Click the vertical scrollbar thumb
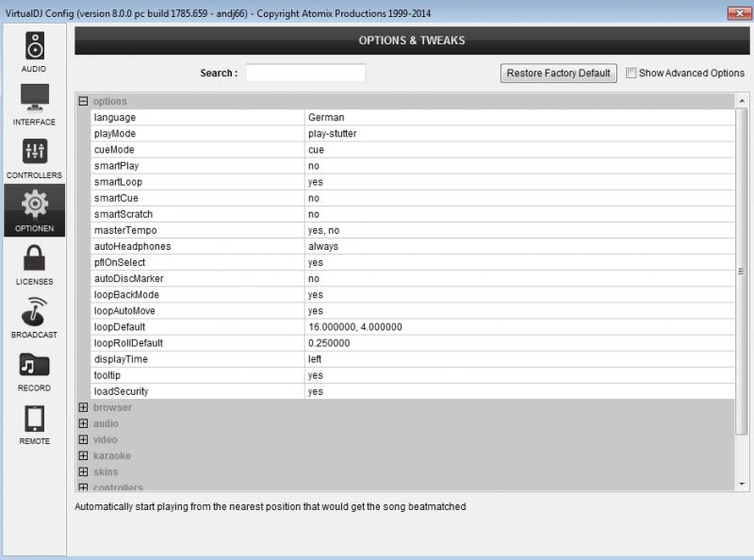 click(x=742, y=272)
